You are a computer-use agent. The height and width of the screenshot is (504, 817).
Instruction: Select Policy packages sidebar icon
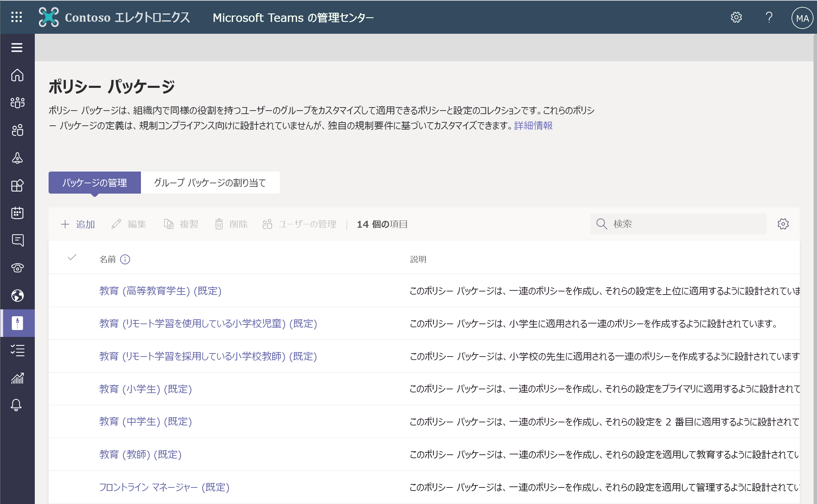tap(17, 323)
